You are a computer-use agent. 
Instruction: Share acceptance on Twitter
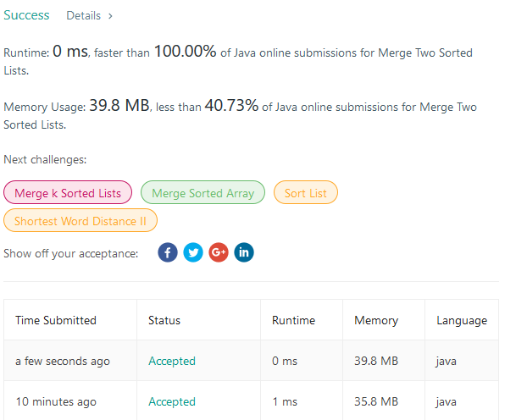tap(193, 252)
